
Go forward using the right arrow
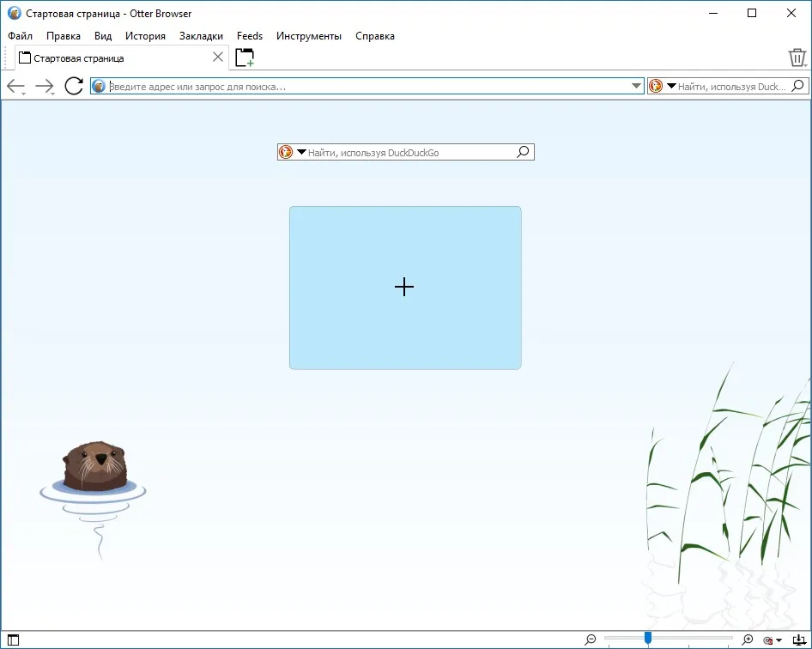click(x=44, y=86)
